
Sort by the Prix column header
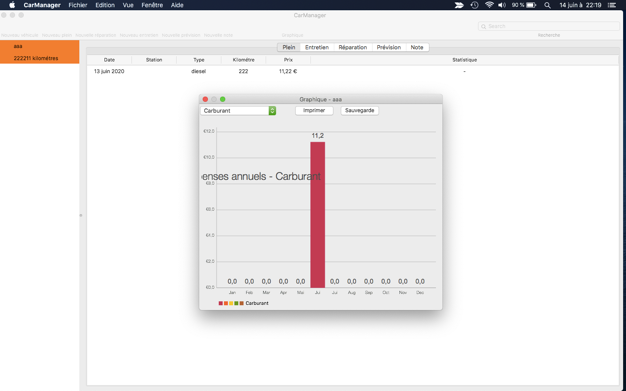[x=288, y=60]
